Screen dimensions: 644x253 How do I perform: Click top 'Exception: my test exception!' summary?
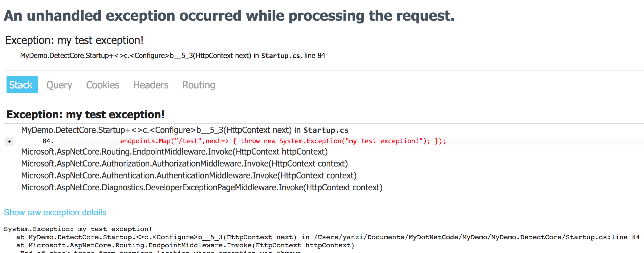pos(74,40)
